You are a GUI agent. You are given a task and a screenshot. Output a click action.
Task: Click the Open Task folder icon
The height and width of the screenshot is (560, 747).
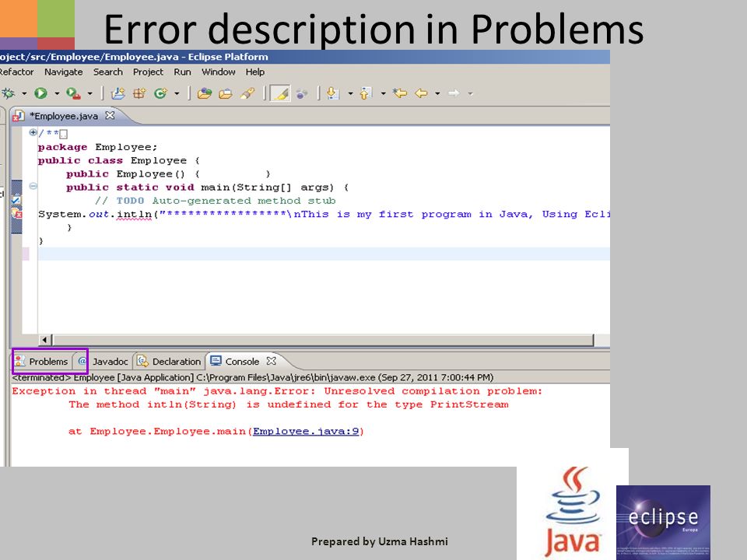click(226, 93)
